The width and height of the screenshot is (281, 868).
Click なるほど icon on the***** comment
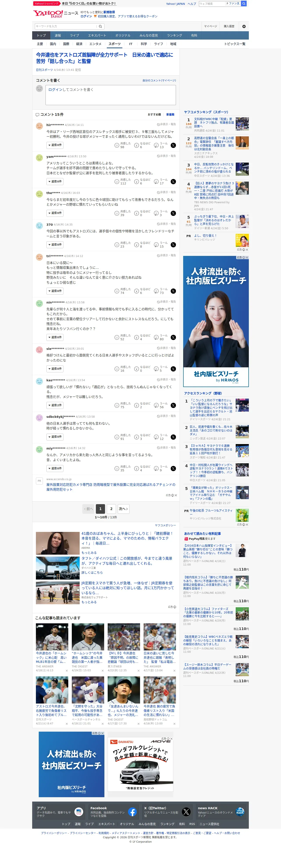136,213
